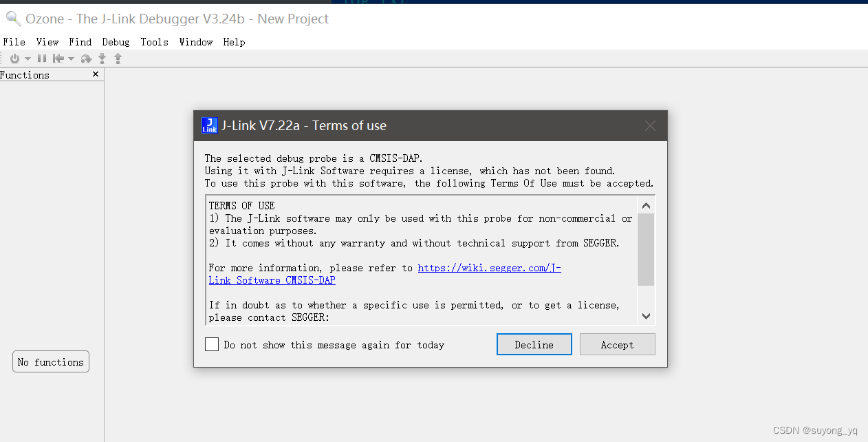Screen dimensions: 868x442
Task: Click the Step Over curved arrow icon
Action: (x=86, y=59)
